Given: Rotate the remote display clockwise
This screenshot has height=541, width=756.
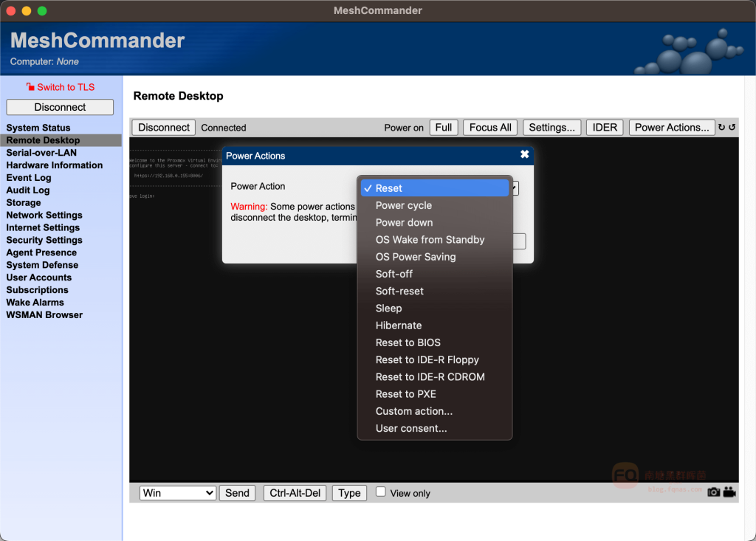Looking at the screenshot, I should [x=721, y=128].
